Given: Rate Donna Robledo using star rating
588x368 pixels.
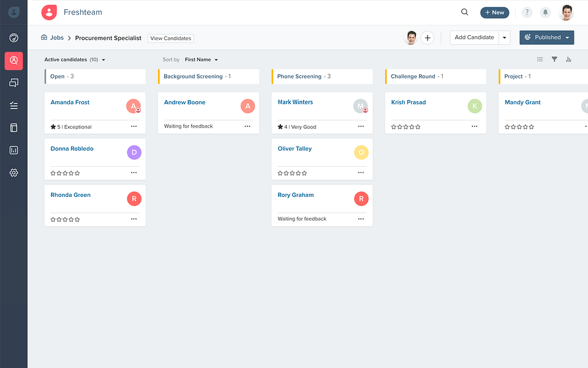Looking at the screenshot, I should coord(66,173).
